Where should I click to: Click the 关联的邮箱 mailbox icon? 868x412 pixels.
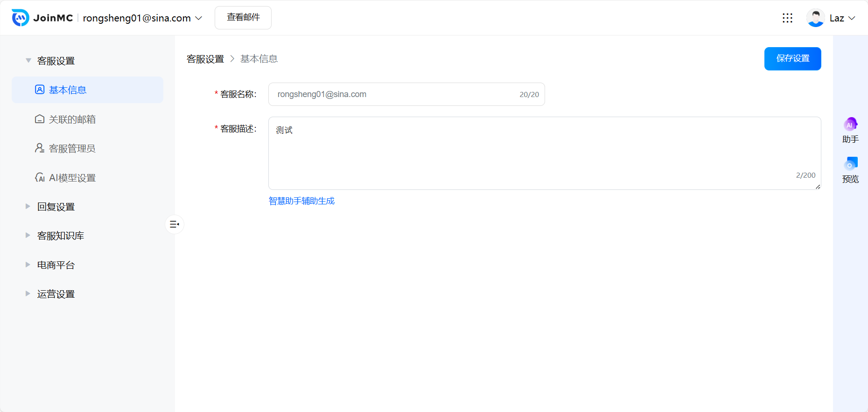pos(40,119)
